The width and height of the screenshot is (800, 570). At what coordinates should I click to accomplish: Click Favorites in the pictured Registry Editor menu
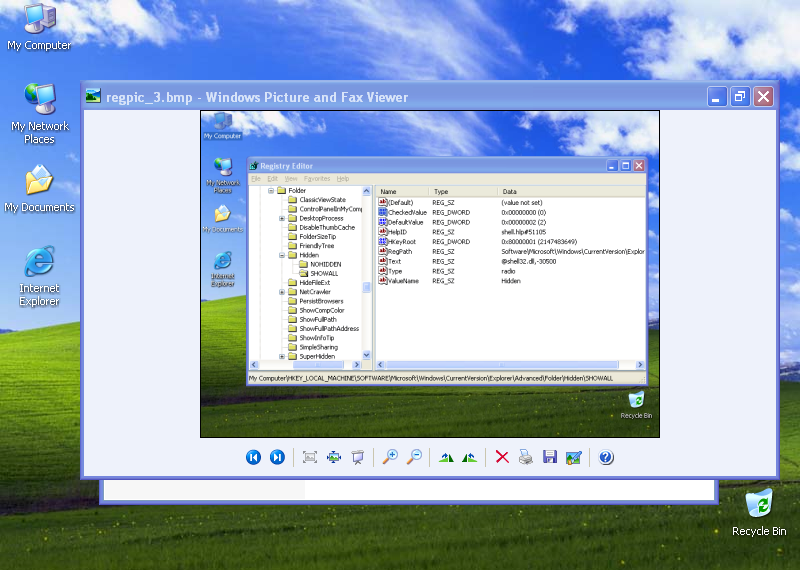(x=317, y=179)
